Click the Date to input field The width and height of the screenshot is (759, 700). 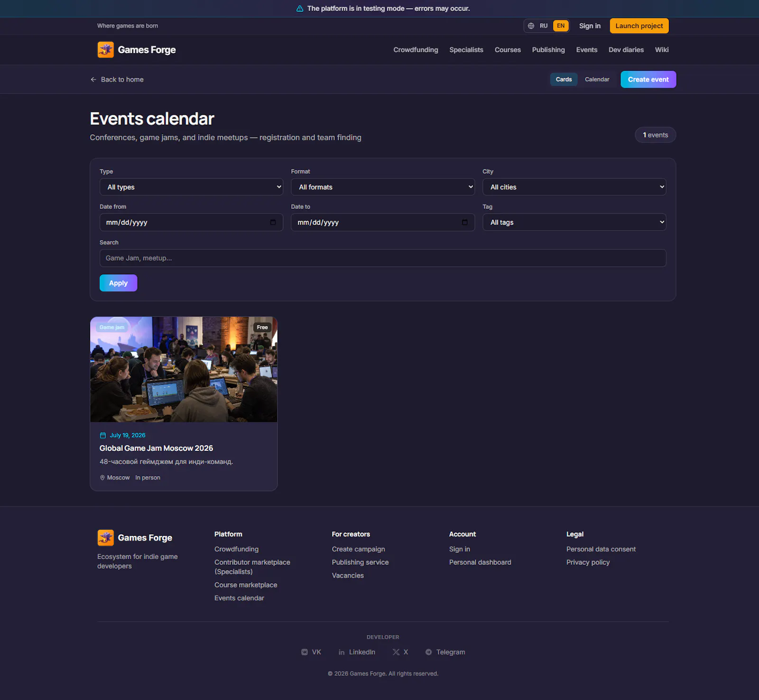(383, 222)
